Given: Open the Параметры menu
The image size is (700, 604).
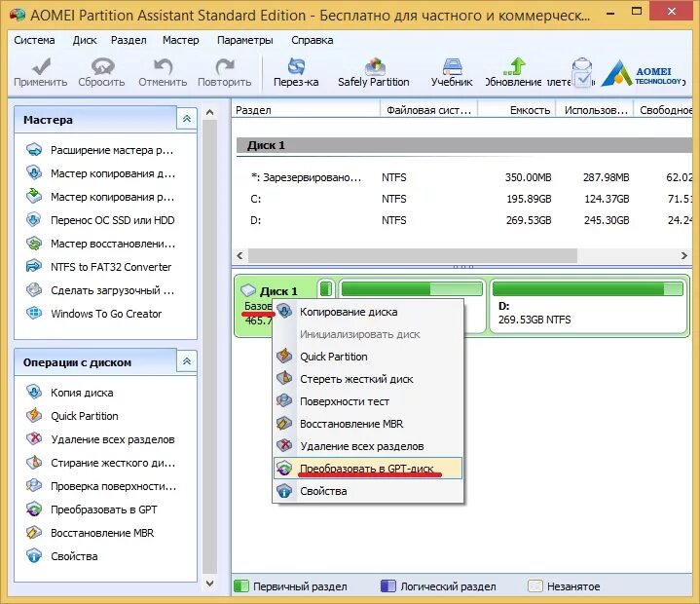Looking at the screenshot, I should pos(245,40).
